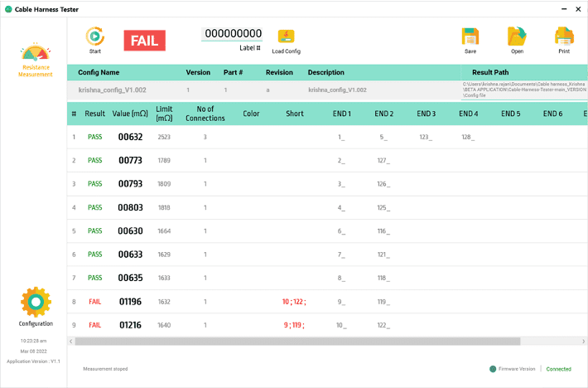This screenshot has height=388, width=588.
Task: Click the FAIL result in row 8
Action: coord(95,302)
